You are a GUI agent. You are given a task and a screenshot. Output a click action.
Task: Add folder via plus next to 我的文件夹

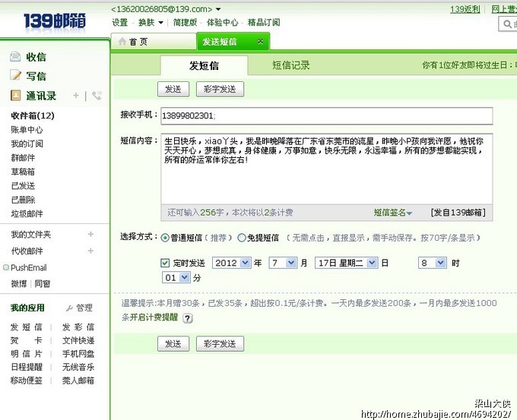90,234
